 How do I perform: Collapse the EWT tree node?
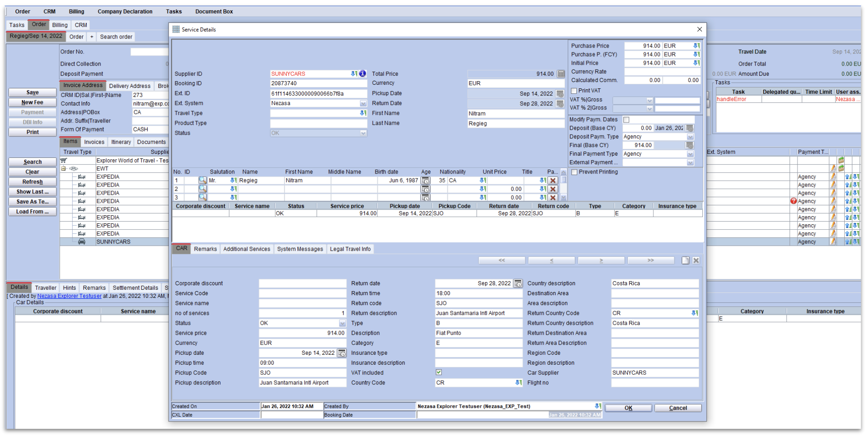64,169
